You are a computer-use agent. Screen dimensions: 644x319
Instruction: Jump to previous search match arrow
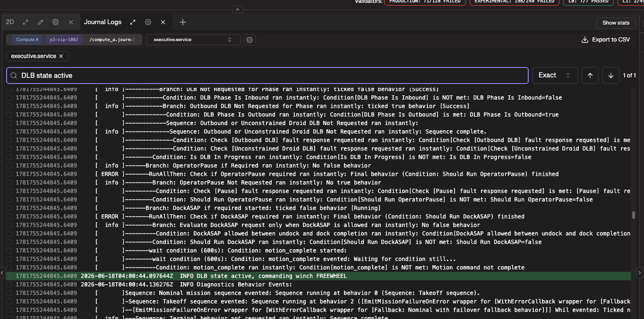(590, 76)
